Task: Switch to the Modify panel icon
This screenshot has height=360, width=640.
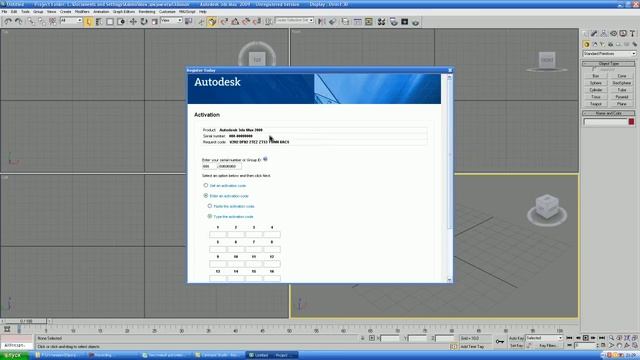Action: (594, 33)
